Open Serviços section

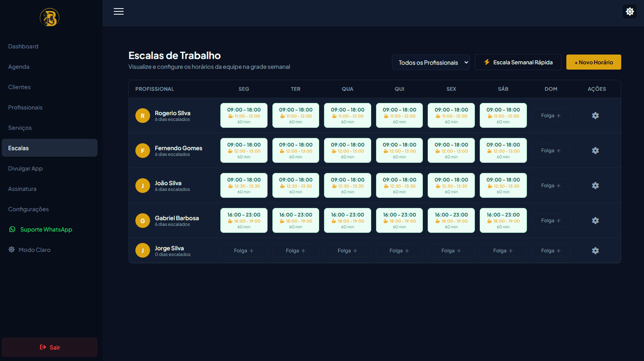click(50, 128)
